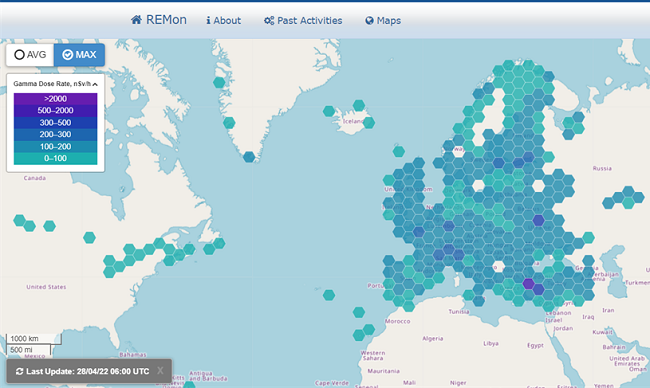
Task: Click the Bahamas map label
Action: [x=133, y=355]
